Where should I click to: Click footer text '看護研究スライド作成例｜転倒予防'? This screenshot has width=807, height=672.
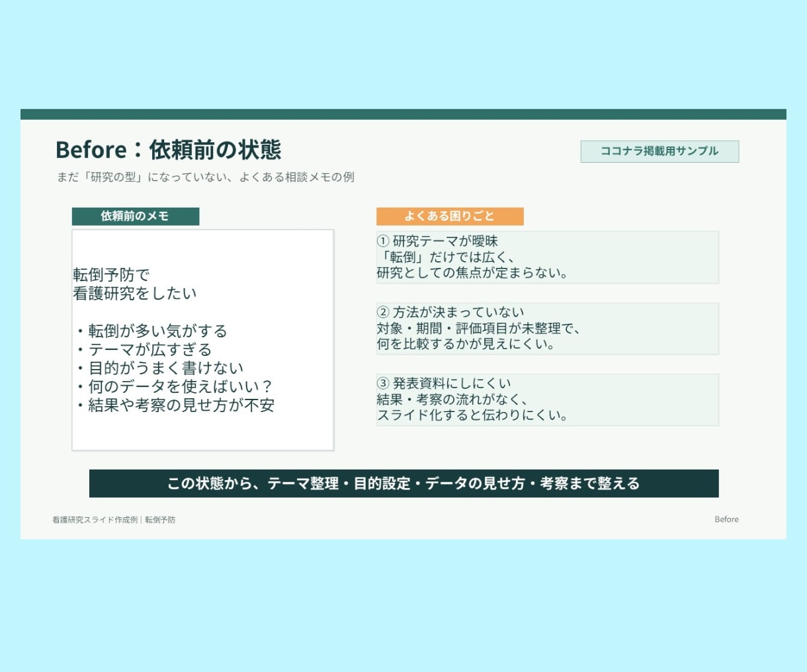pyautogui.click(x=114, y=520)
